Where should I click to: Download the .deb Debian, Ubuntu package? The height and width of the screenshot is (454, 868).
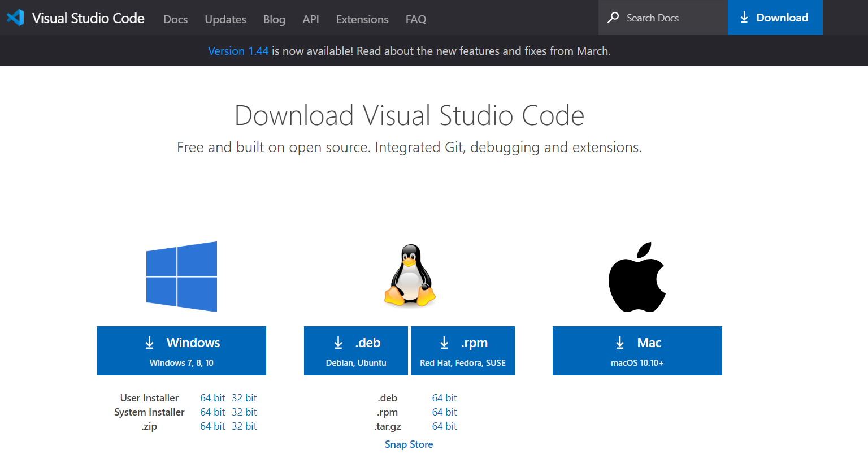pyautogui.click(x=356, y=351)
